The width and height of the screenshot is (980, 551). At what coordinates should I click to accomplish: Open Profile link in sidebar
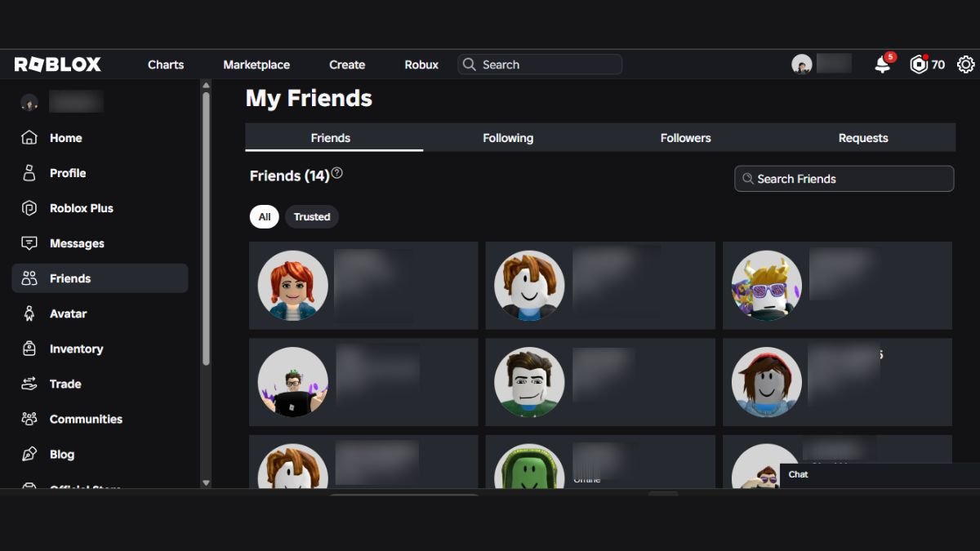68,173
